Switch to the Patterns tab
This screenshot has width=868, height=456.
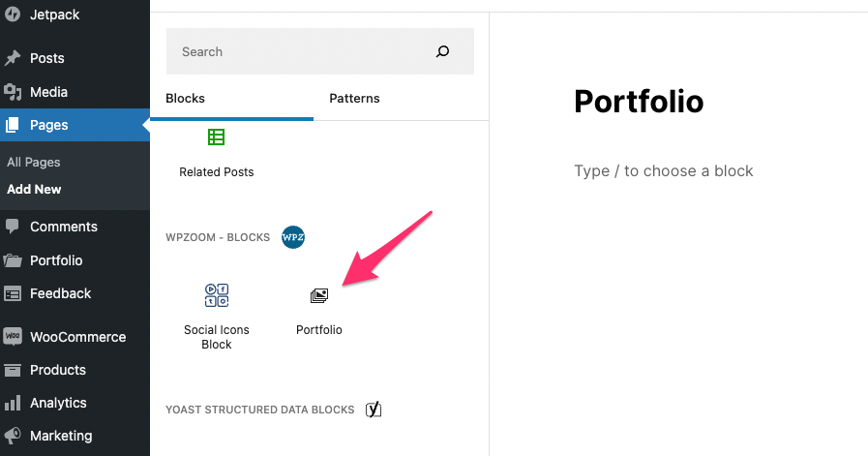354,99
